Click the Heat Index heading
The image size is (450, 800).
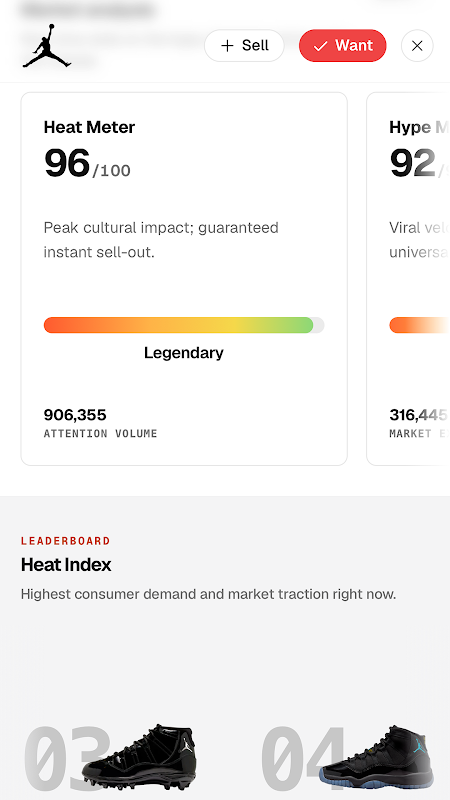[66, 565]
